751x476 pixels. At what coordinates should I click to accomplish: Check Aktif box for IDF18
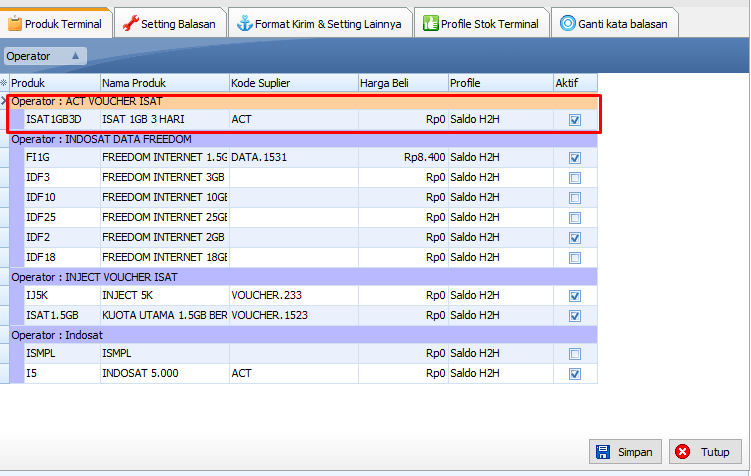(x=575, y=258)
